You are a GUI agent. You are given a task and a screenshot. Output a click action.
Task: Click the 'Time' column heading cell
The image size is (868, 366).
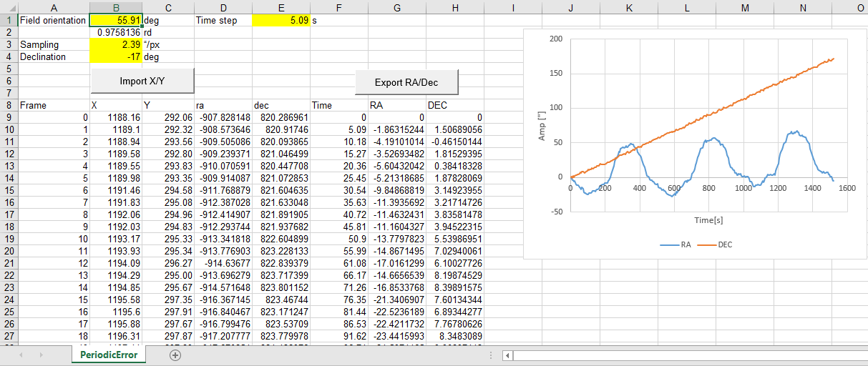pyautogui.click(x=339, y=105)
